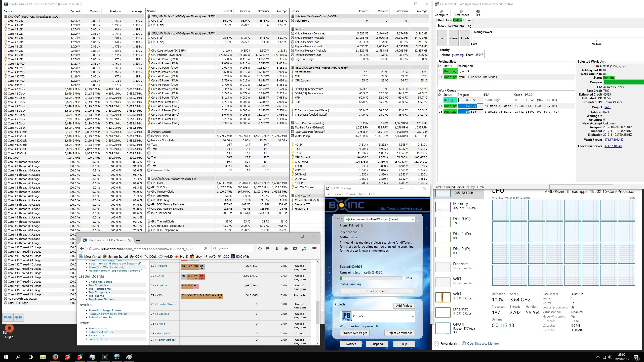Screen dimensions: 644x362
Task: Open Resource Monitor link in Task Manager
Action: (483, 344)
